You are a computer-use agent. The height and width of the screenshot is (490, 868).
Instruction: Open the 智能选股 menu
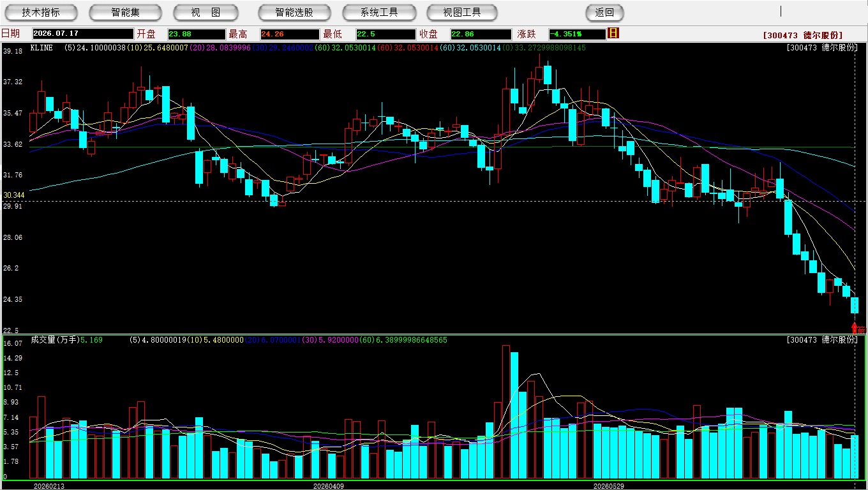point(294,13)
